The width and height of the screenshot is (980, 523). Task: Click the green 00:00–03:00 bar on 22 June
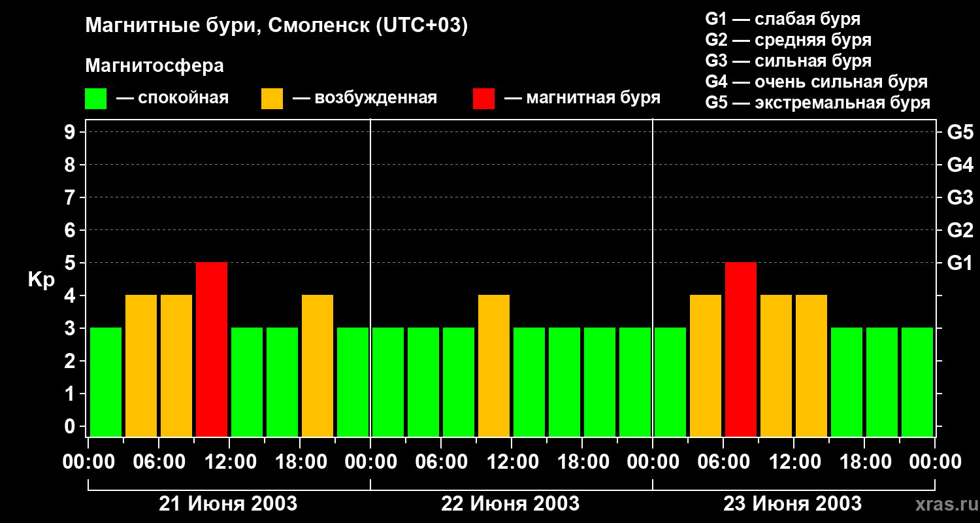coord(388,382)
